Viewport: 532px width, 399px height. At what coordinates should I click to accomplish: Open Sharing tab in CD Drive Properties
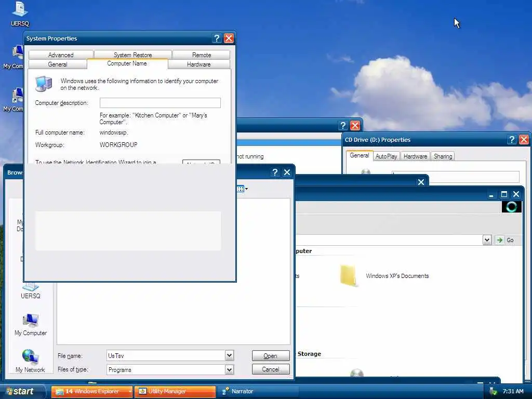(x=443, y=156)
